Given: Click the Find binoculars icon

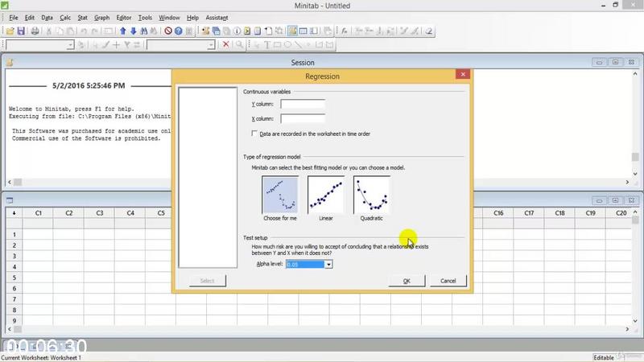Looking at the screenshot, I should (144, 31).
